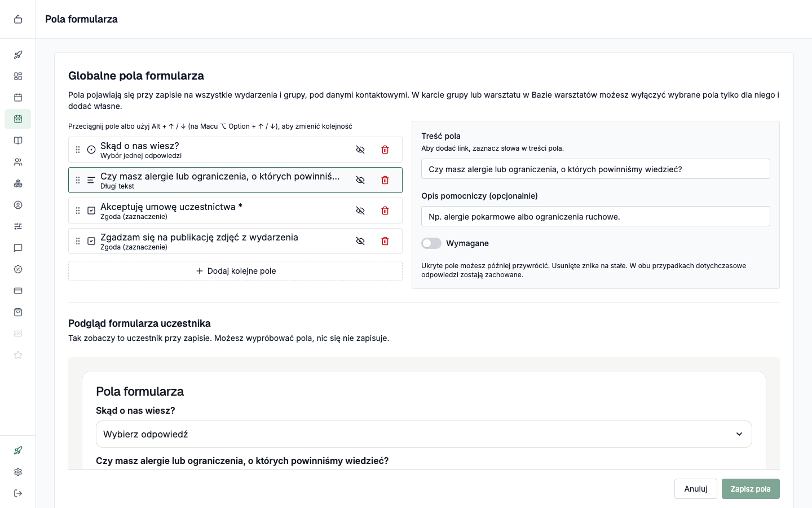Click the Anuluj button
This screenshot has width=812, height=508.
tap(696, 489)
